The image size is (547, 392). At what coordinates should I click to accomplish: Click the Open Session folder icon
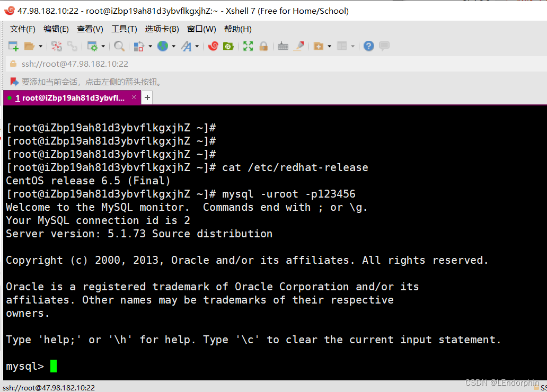[29, 46]
